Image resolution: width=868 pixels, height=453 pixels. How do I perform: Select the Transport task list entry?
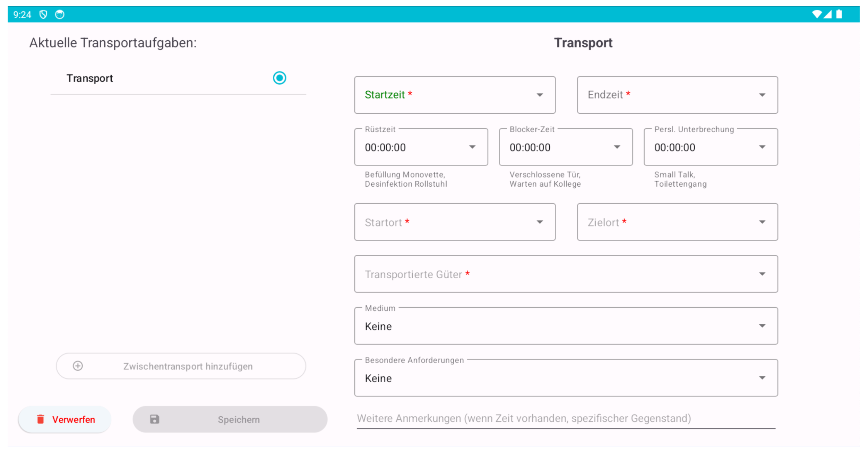(x=90, y=78)
